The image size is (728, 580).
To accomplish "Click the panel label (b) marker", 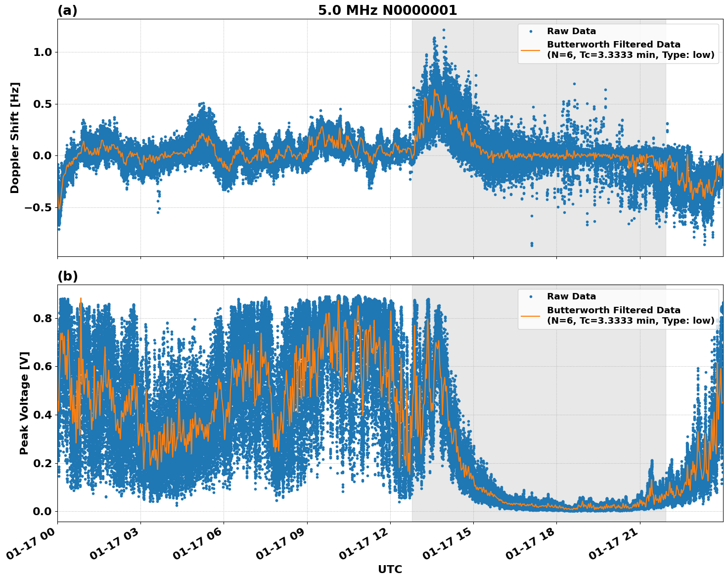I will tap(68, 276).
